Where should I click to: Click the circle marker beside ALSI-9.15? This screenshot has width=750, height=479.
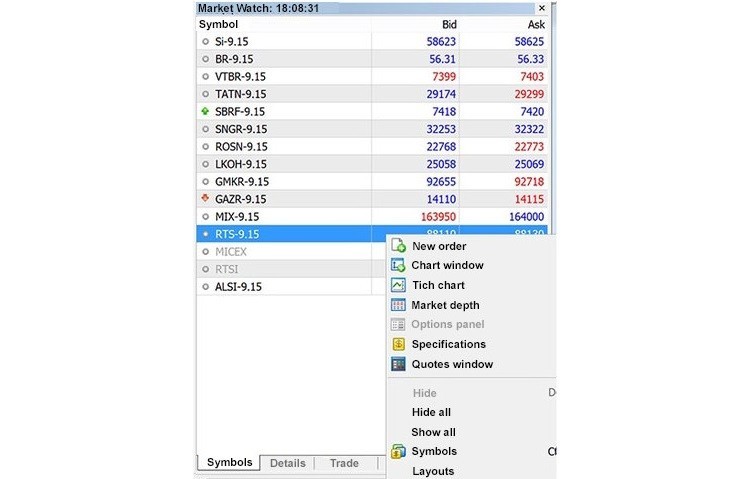tap(205, 287)
